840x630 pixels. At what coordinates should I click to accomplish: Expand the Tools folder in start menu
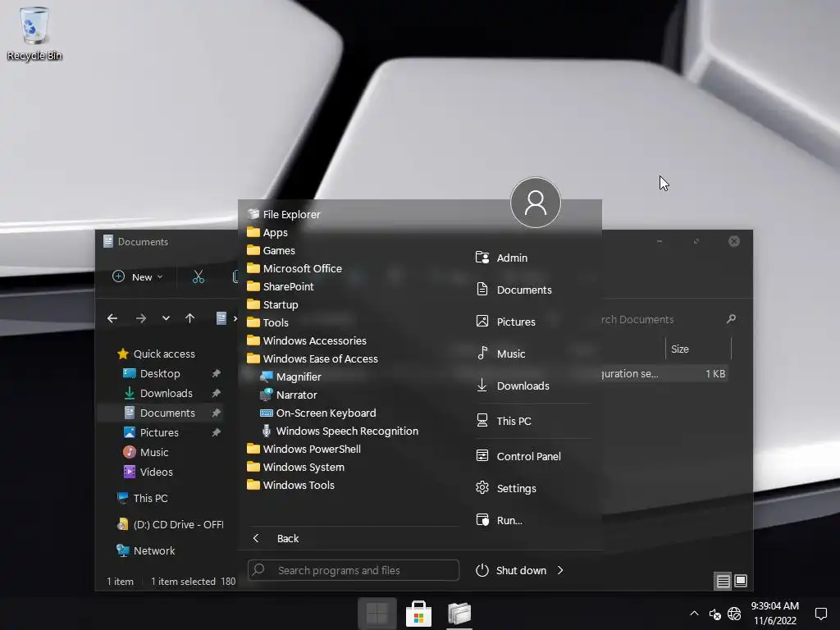[x=268, y=322]
